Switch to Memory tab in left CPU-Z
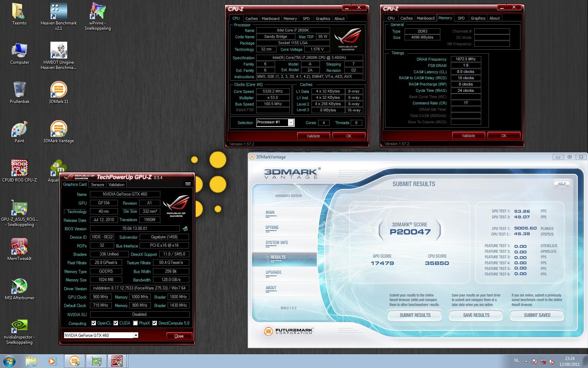The height and width of the screenshot is (368, 588). 290,19
